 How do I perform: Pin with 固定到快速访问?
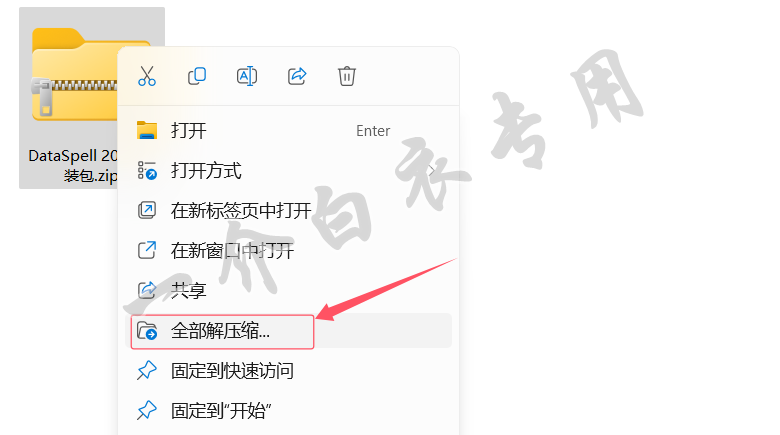289,371
